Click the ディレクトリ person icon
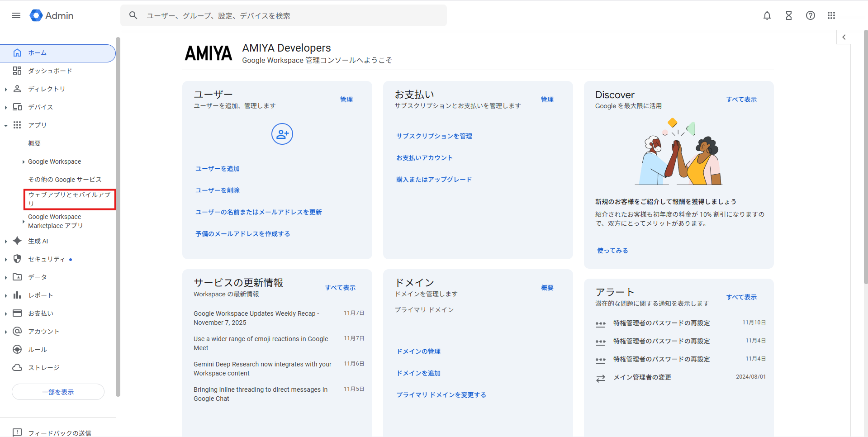Viewport: 868px width, 437px height. 17,89
